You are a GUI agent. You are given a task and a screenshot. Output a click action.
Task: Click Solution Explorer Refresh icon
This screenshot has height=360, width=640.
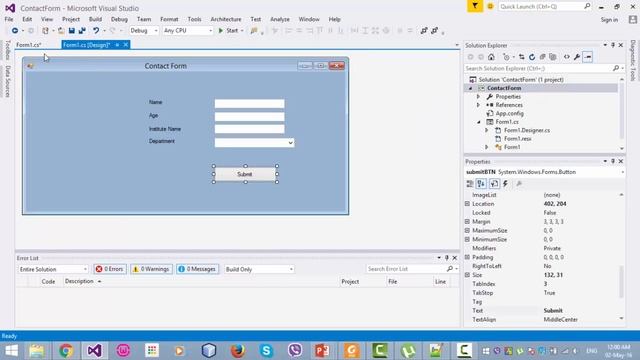pos(532,57)
